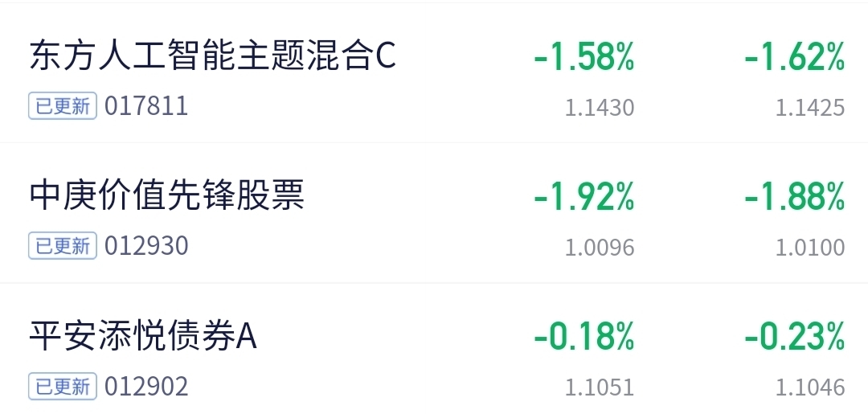Open the 中庚价值先锋股票 fund name

tap(166, 195)
